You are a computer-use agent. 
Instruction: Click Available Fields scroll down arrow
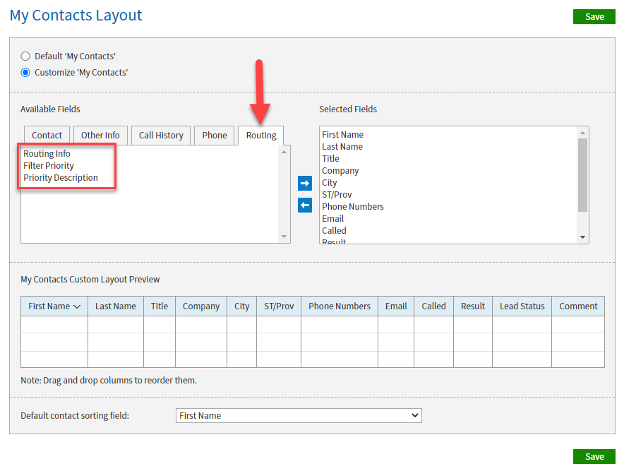pyautogui.click(x=284, y=236)
